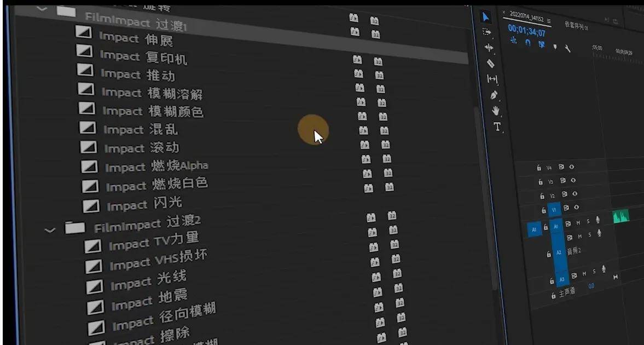Mute the A3 audio track
Screen dimensions: 644x345
click(x=584, y=273)
